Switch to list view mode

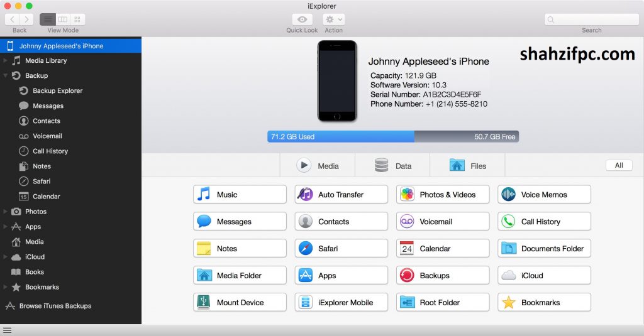click(x=48, y=19)
